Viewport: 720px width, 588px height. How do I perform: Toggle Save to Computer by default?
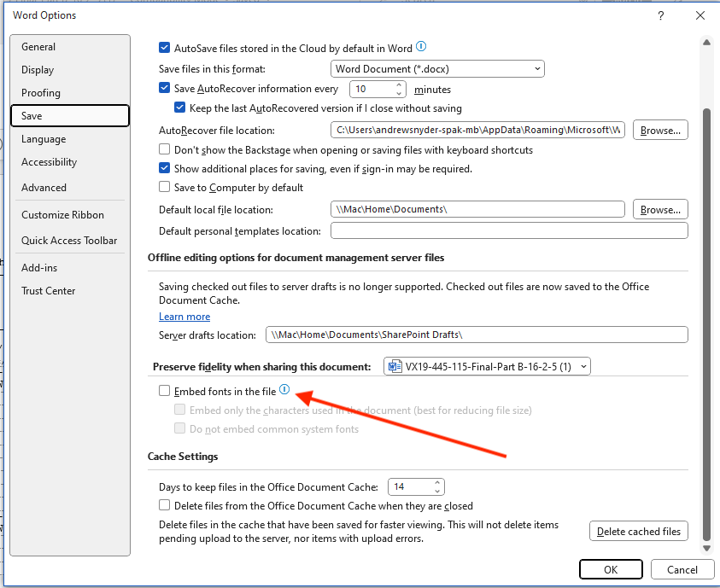(165, 188)
